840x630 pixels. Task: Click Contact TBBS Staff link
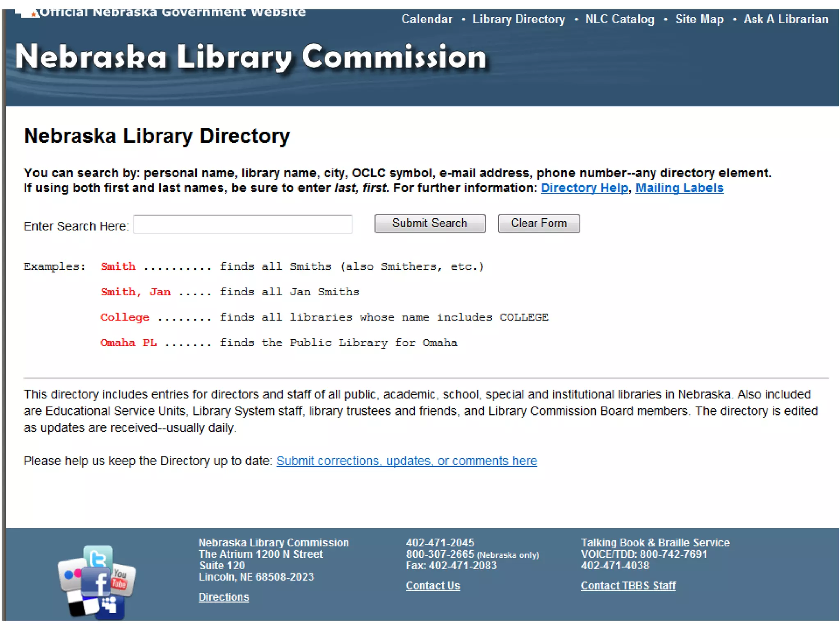pos(628,586)
